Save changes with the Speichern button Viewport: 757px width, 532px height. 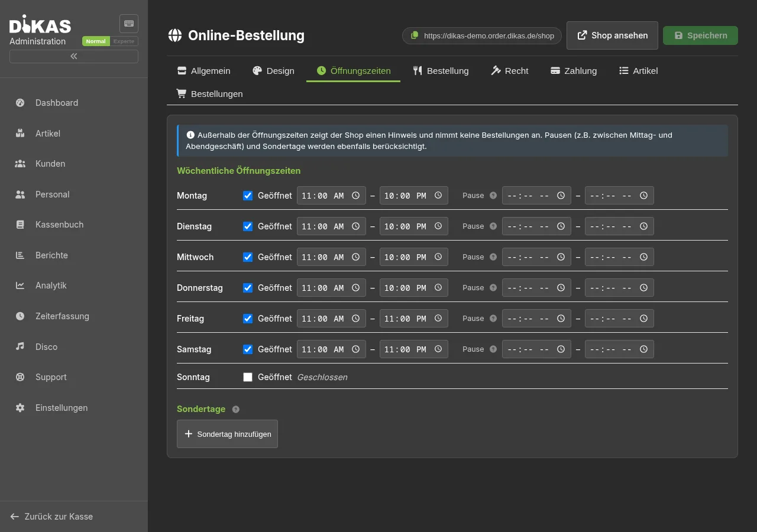coord(700,35)
